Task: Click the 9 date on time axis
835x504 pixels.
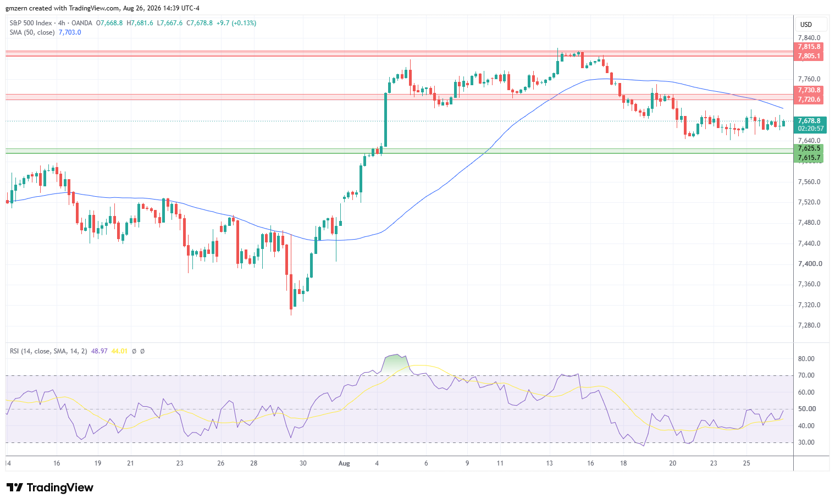Action: click(x=467, y=463)
